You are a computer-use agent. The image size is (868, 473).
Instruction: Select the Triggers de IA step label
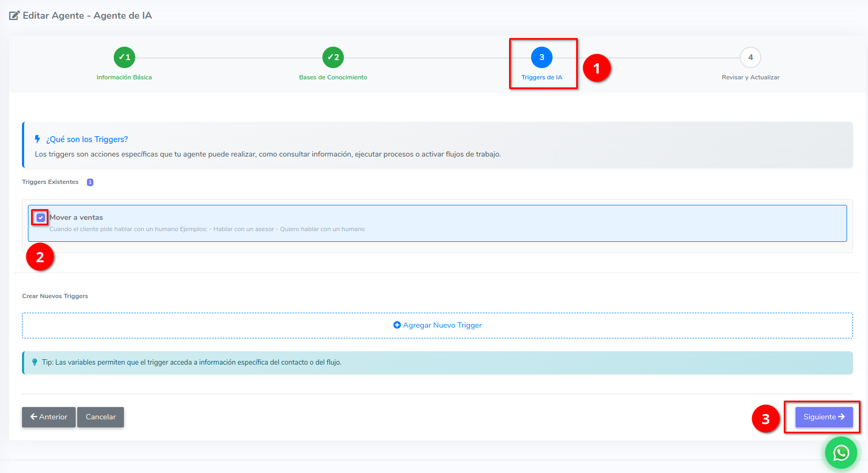(x=542, y=77)
